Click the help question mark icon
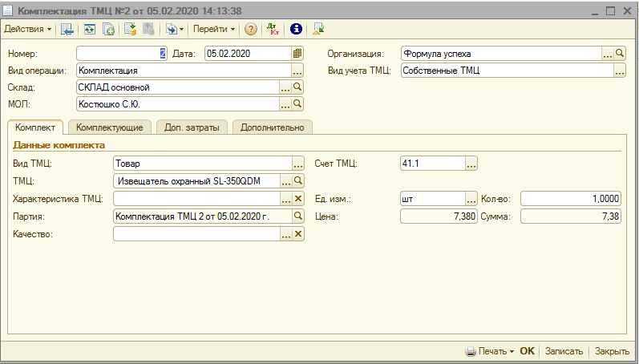This screenshot has height=364, width=639. tap(251, 29)
